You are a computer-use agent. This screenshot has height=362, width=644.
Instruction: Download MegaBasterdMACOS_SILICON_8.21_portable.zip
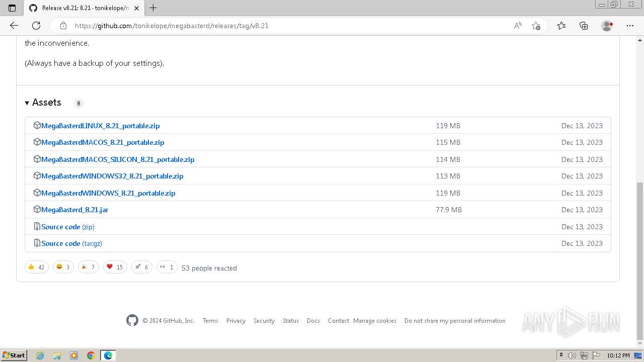[118, 159]
